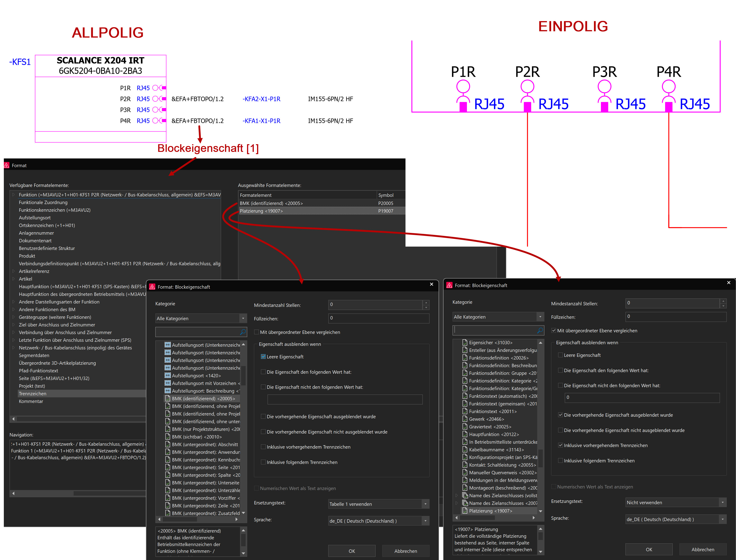The height and width of the screenshot is (560, 736).
Task: Click property icon beside BMK (untergeordnet): Zusatzfeld
Action: click(168, 513)
